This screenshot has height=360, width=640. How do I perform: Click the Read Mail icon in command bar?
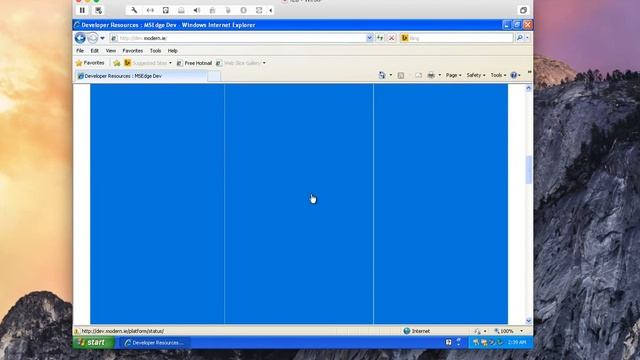pyautogui.click(x=418, y=75)
